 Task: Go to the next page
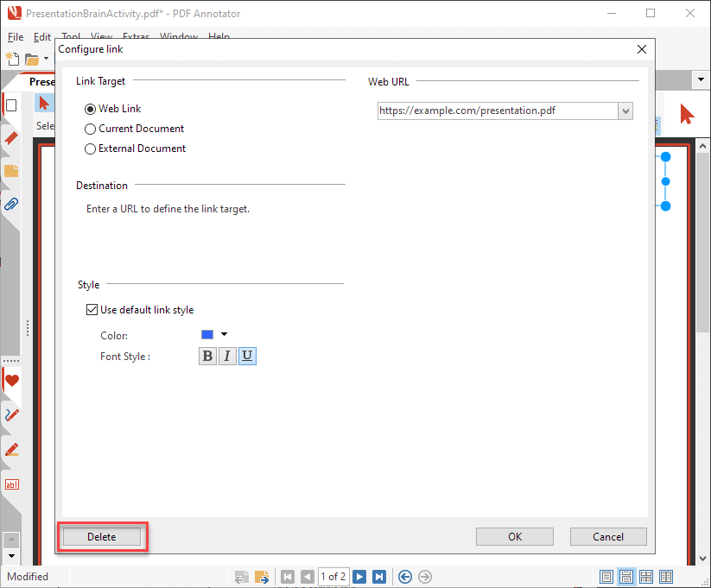coord(359,577)
